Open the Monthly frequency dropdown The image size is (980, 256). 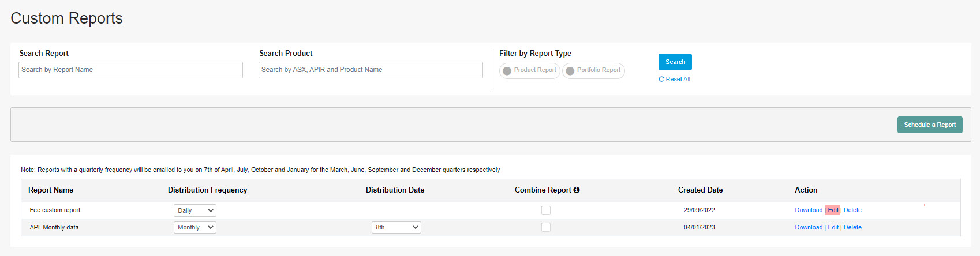[195, 227]
